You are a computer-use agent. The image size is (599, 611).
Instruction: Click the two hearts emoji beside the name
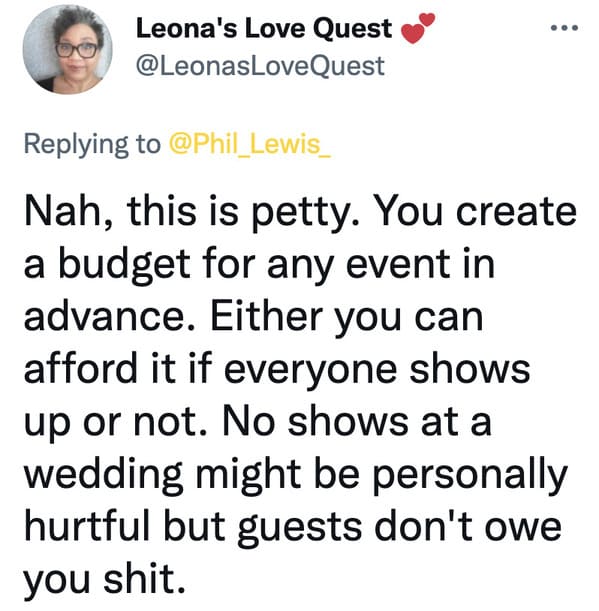coord(418,28)
